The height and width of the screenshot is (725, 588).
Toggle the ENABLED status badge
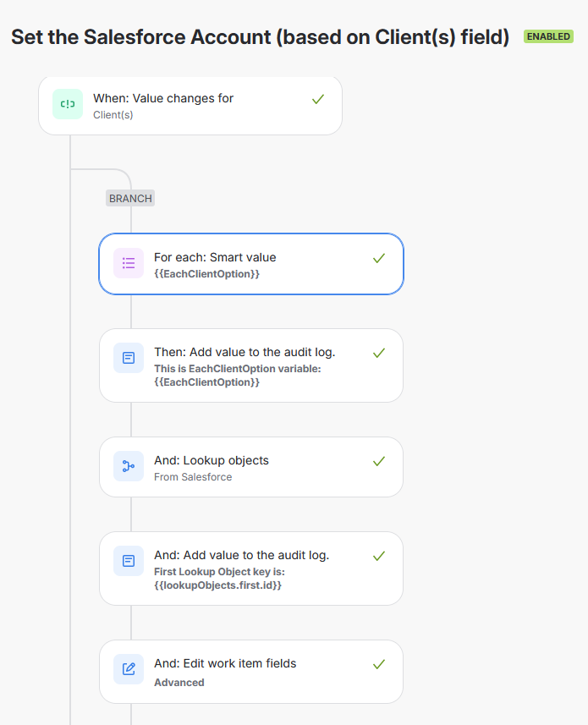point(548,36)
